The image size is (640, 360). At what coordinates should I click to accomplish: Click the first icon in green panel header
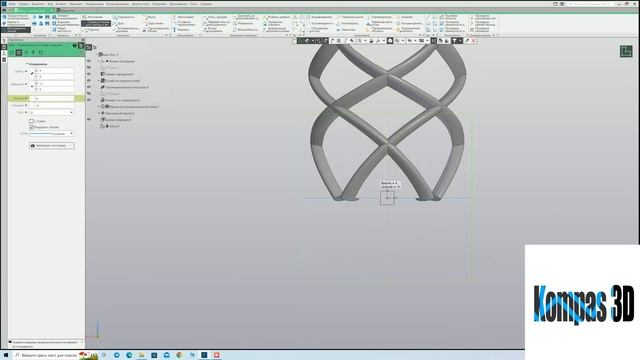12,52
